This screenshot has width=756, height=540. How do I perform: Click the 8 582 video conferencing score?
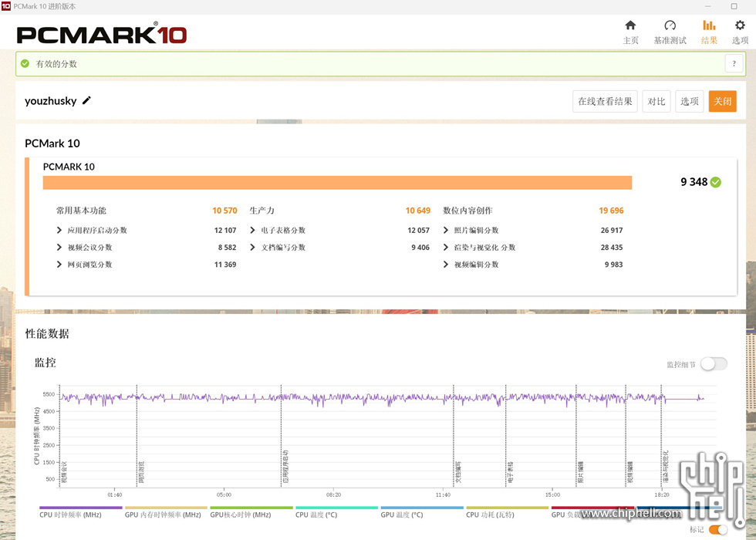(227, 248)
